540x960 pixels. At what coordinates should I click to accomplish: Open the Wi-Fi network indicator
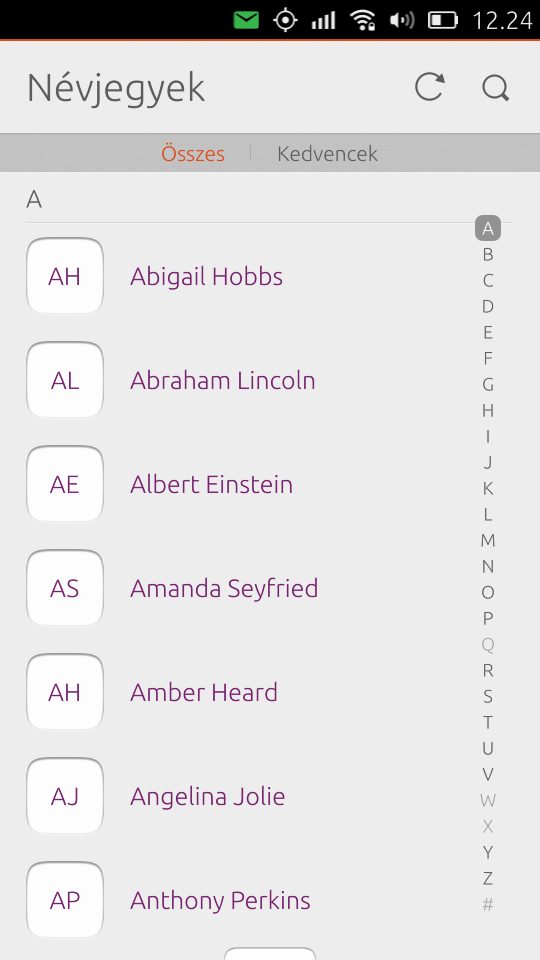coord(362,20)
